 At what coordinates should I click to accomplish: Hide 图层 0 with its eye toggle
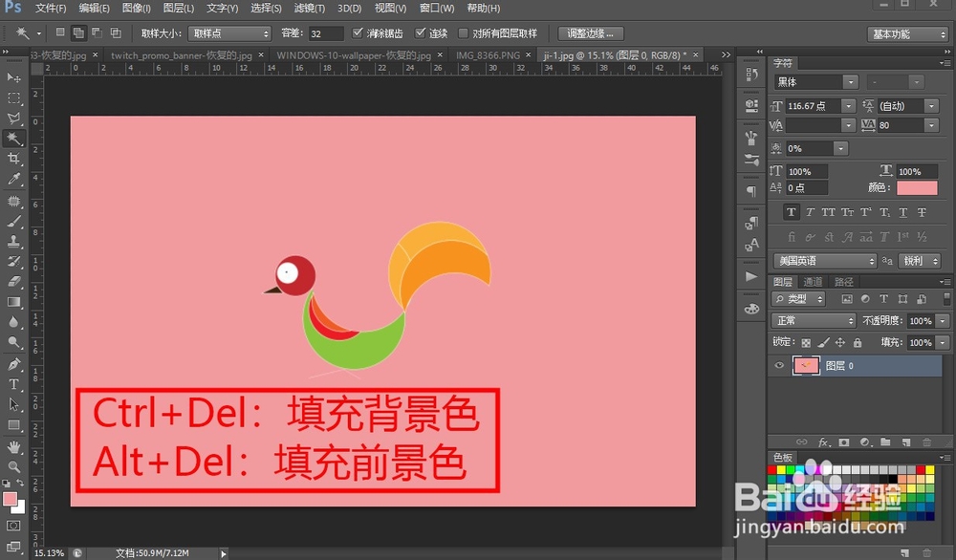tap(779, 365)
